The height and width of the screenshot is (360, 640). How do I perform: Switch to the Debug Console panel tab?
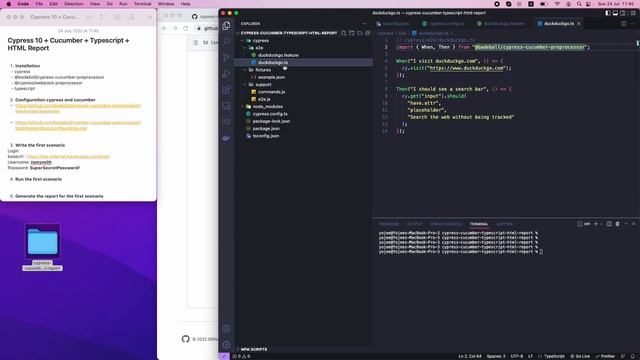[446, 224]
